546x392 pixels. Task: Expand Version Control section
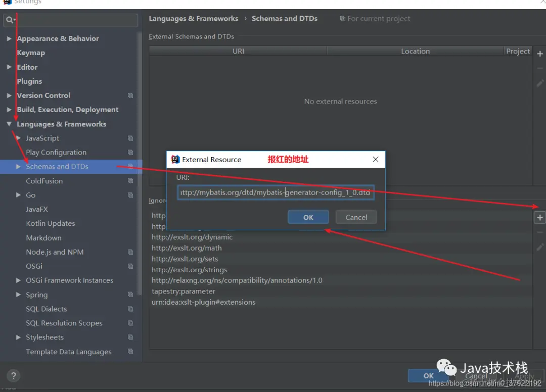coord(9,95)
